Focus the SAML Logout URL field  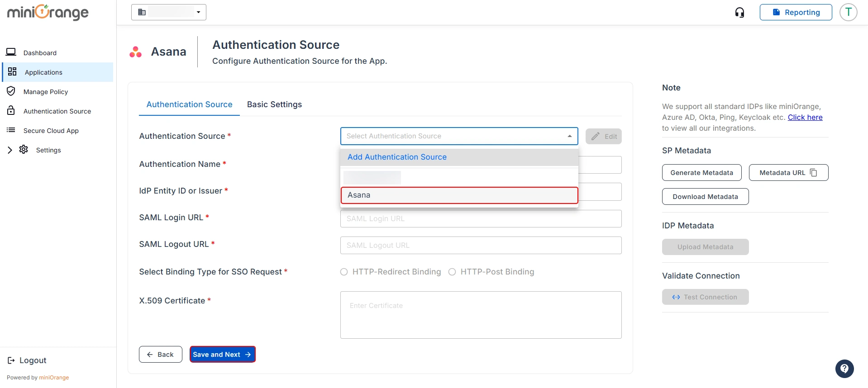point(481,245)
